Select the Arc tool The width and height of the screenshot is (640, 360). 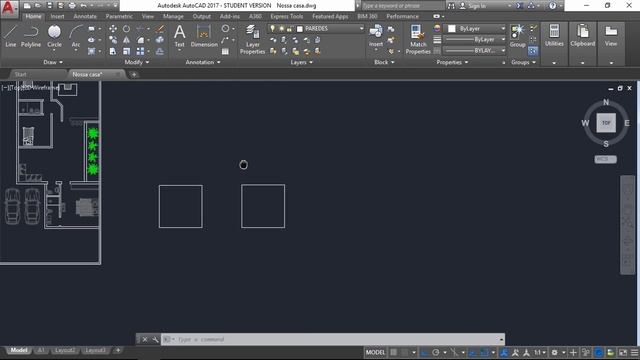tap(76, 36)
